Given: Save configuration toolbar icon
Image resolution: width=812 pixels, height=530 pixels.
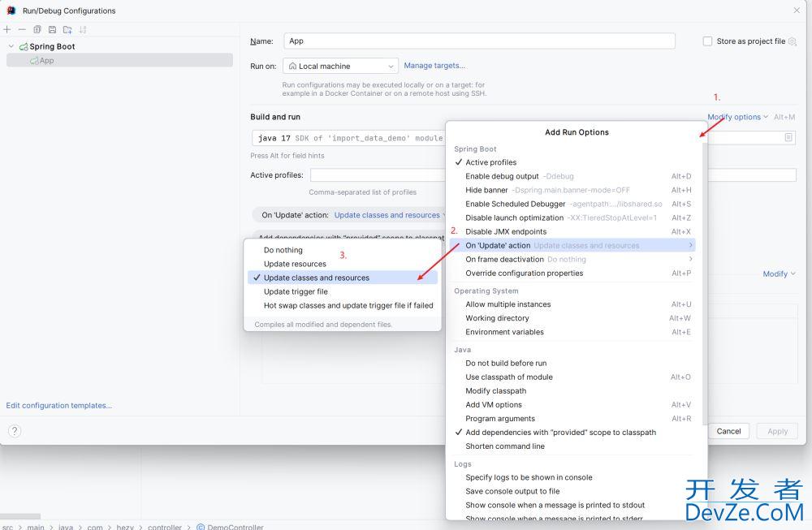Looking at the screenshot, I should tap(52, 29).
